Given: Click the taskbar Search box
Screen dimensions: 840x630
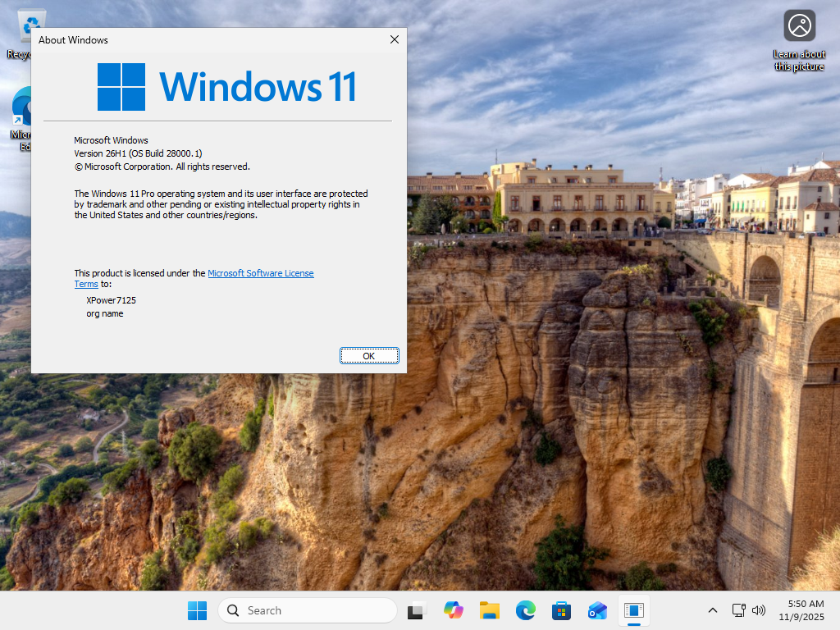Looking at the screenshot, I should tap(308, 610).
